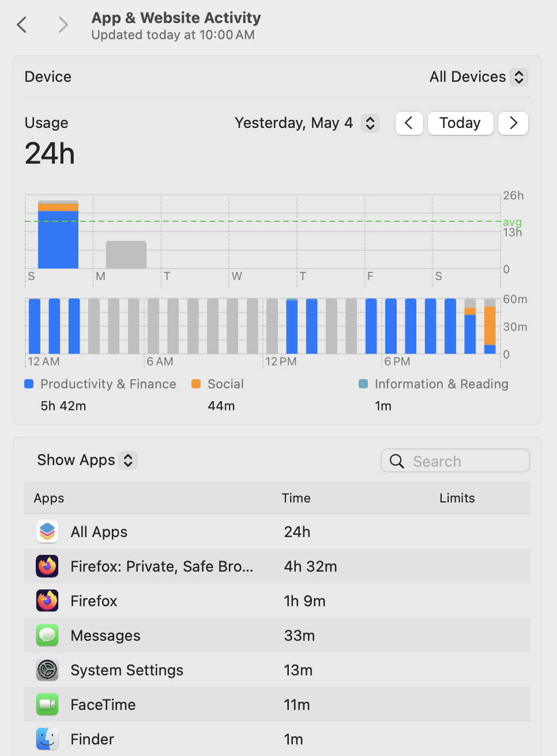Expand the Show Apps popup menu
The width and height of the screenshot is (557, 756).
86,460
